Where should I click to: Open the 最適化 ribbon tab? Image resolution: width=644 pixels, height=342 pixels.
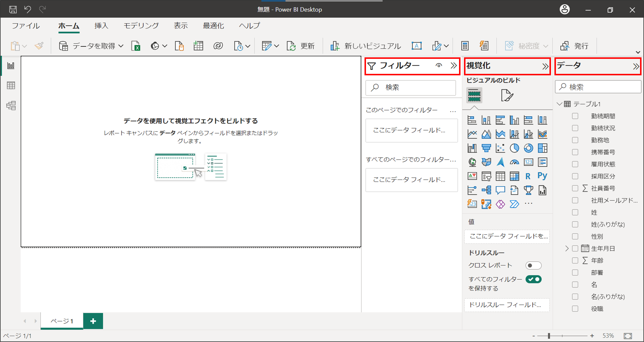[x=213, y=26]
